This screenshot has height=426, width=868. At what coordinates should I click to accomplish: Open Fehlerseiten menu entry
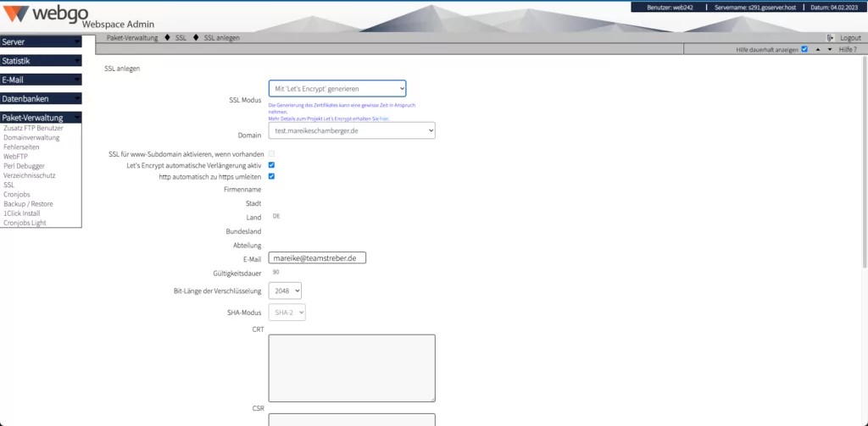(21, 147)
